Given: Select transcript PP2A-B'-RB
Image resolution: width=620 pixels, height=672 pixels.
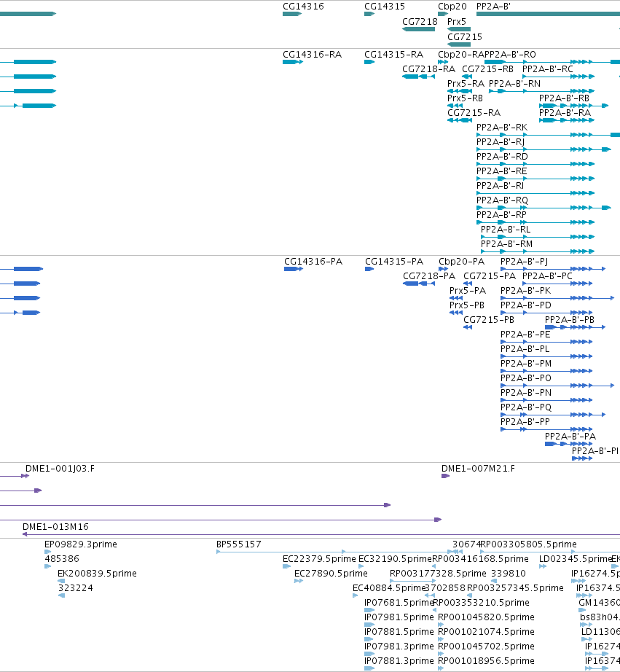Looking at the screenshot, I should tap(565, 98).
